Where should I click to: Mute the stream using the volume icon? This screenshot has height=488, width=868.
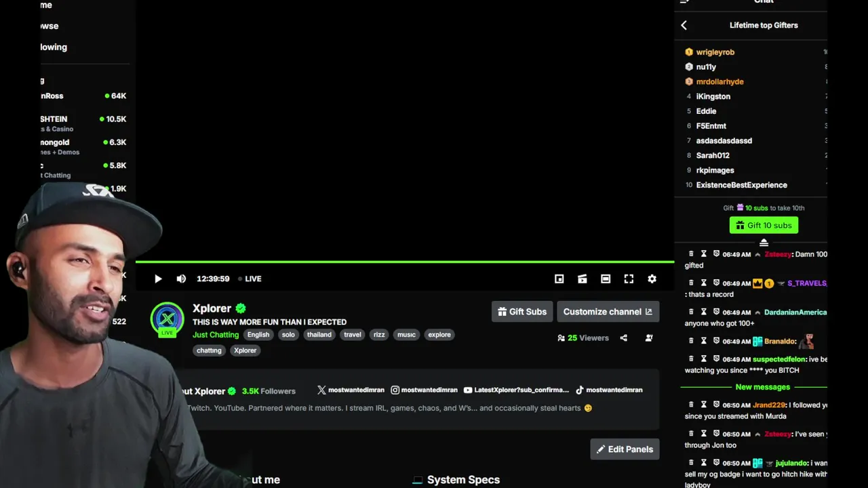pyautogui.click(x=181, y=279)
